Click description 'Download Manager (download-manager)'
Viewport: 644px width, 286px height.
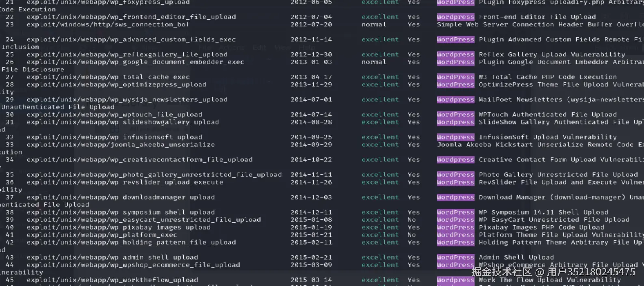coord(552,197)
